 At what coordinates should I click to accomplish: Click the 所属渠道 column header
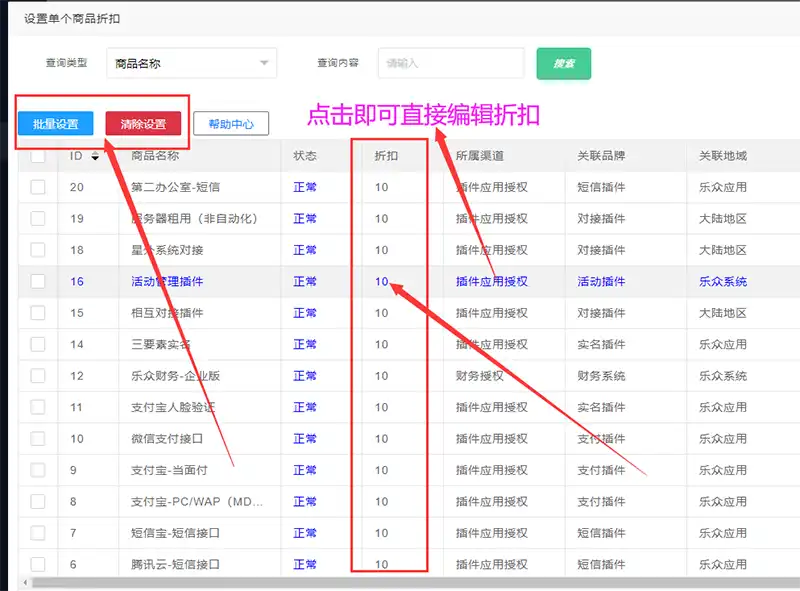[480, 156]
